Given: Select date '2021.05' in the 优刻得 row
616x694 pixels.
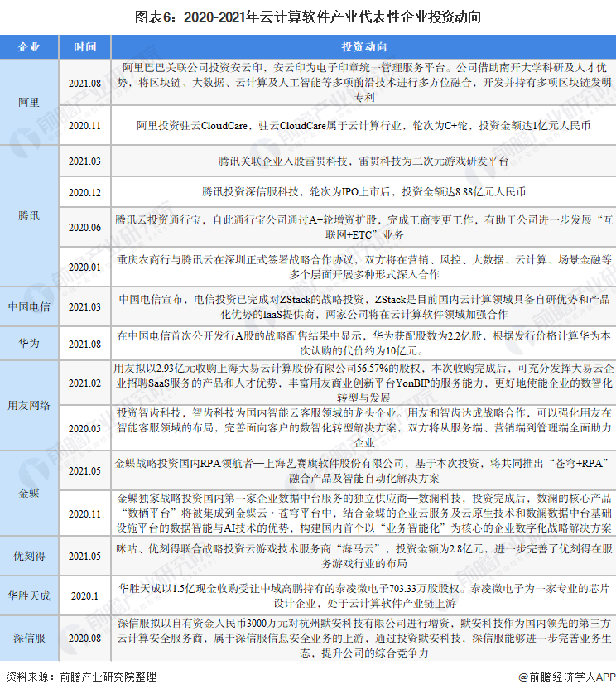Looking at the screenshot, I should [x=84, y=556].
